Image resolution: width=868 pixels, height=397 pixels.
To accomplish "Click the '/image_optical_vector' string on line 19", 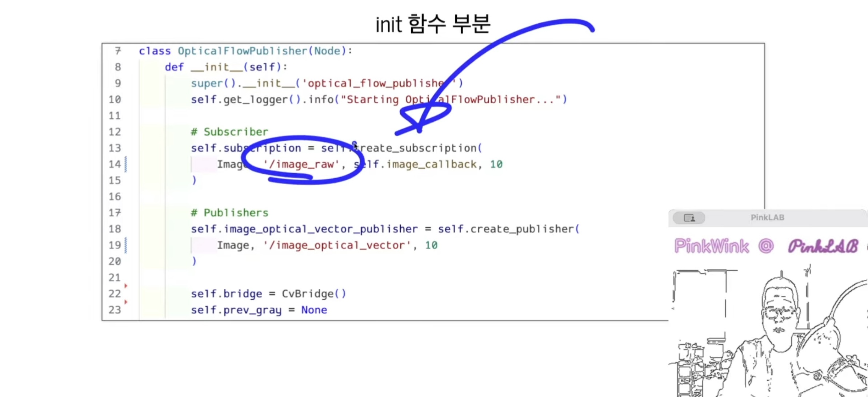I will pyautogui.click(x=337, y=246).
